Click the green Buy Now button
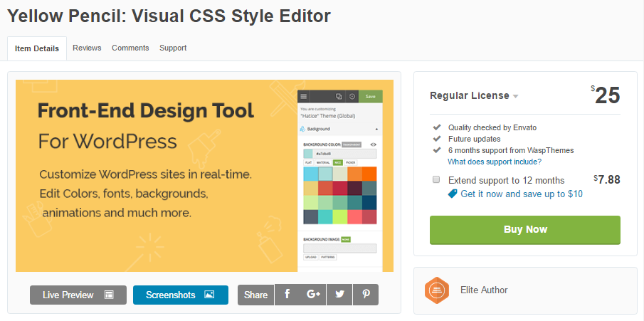644x321 pixels. pyautogui.click(x=525, y=230)
